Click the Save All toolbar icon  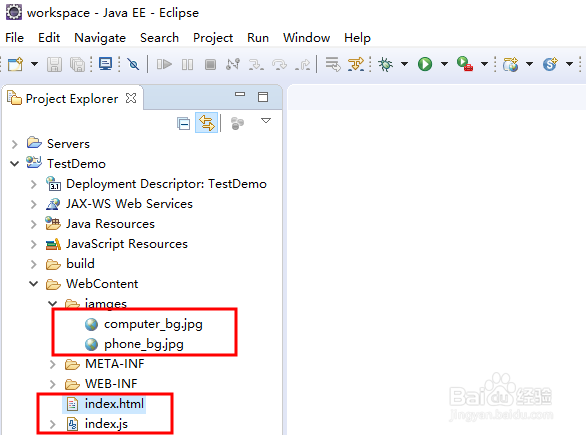pyautogui.click(x=77, y=64)
